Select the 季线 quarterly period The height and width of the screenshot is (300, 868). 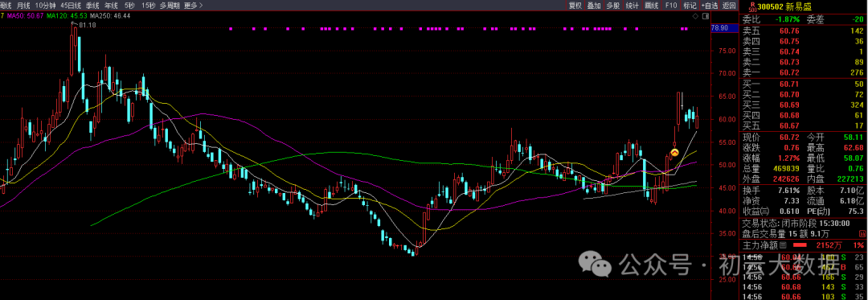pos(92,6)
